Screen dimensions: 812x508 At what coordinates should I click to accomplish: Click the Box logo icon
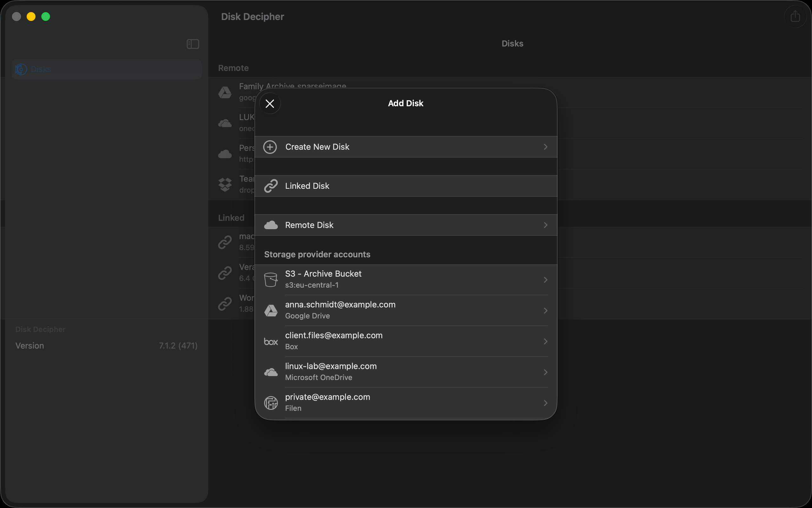click(271, 341)
